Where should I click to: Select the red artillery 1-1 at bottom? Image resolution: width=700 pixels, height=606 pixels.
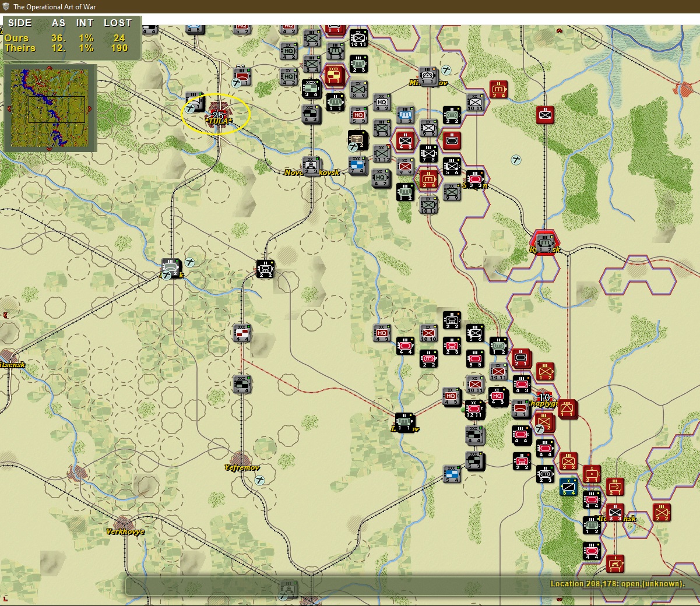(x=615, y=564)
